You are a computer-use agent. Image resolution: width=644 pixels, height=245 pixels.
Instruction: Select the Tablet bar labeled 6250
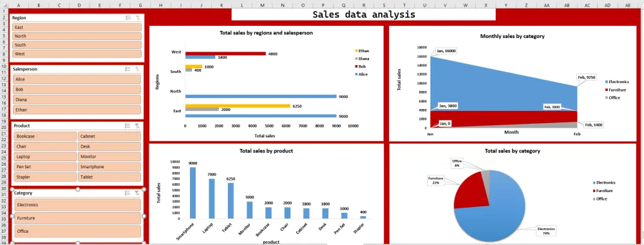(x=231, y=201)
